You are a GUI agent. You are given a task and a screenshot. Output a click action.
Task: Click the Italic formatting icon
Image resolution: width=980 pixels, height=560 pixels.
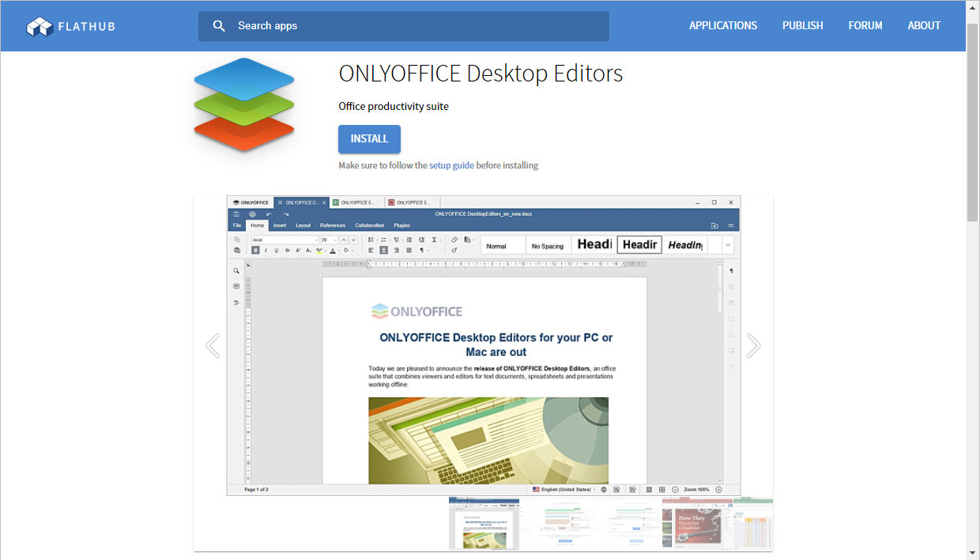(x=266, y=251)
